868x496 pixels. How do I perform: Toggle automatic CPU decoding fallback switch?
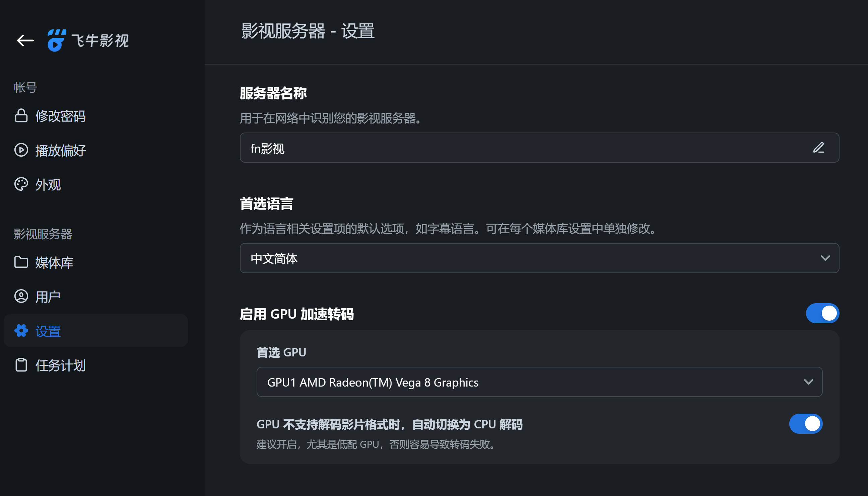(806, 423)
